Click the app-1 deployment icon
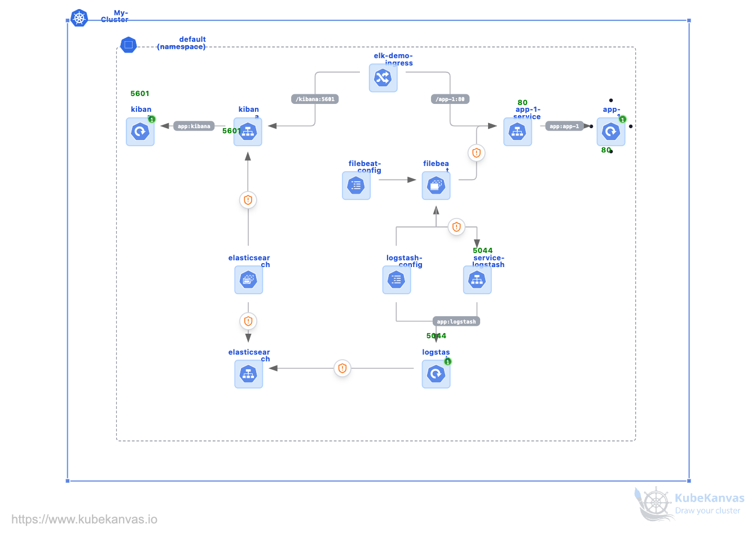 point(611,132)
